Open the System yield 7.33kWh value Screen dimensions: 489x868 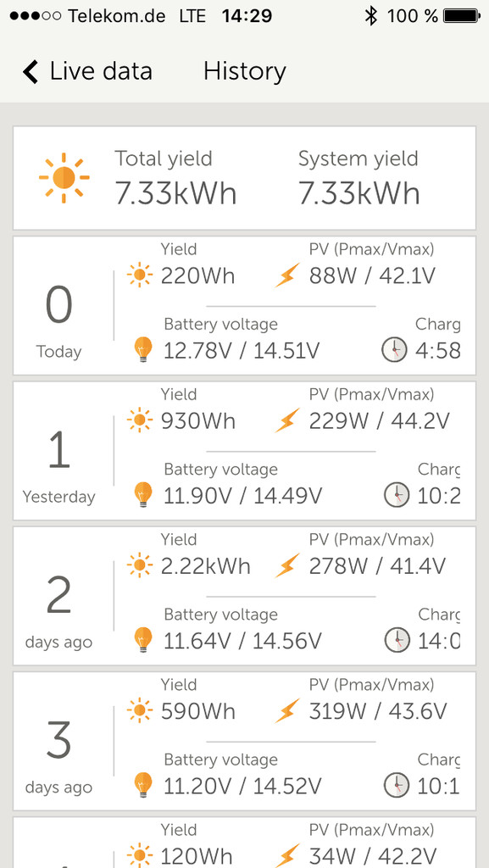(359, 194)
